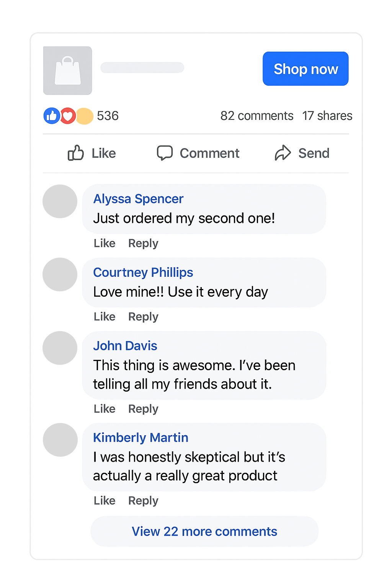Show who made the 17 shares
This screenshot has height=588, width=392.
pos(327,116)
